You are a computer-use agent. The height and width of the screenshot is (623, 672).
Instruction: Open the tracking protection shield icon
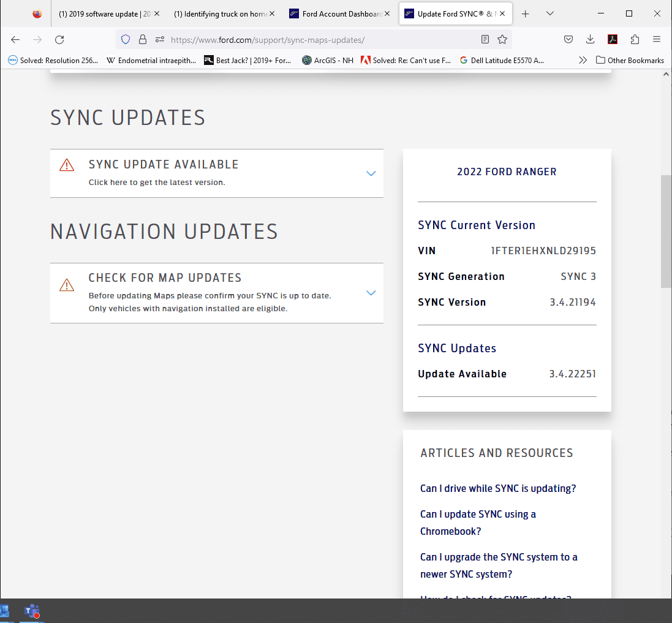pos(126,40)
